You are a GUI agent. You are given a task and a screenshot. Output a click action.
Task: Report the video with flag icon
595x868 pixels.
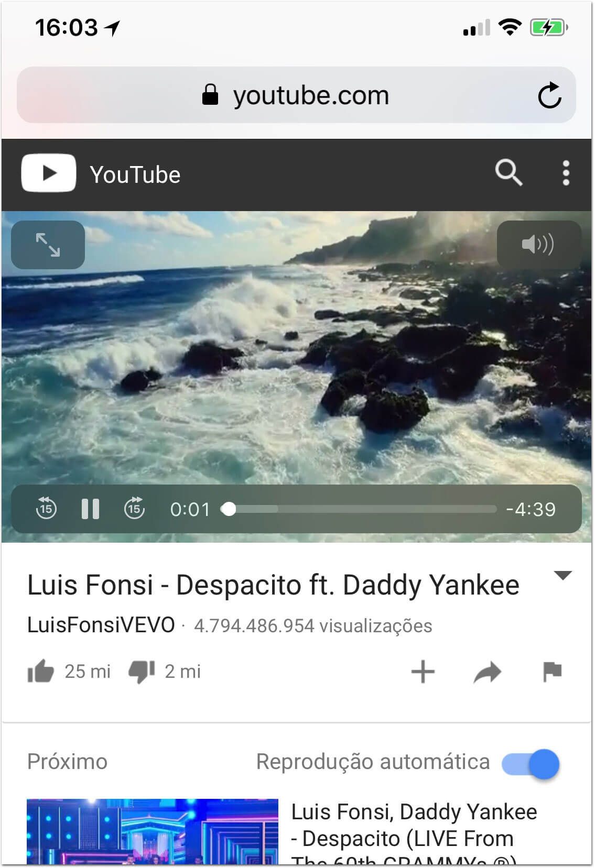click(552, 672)
